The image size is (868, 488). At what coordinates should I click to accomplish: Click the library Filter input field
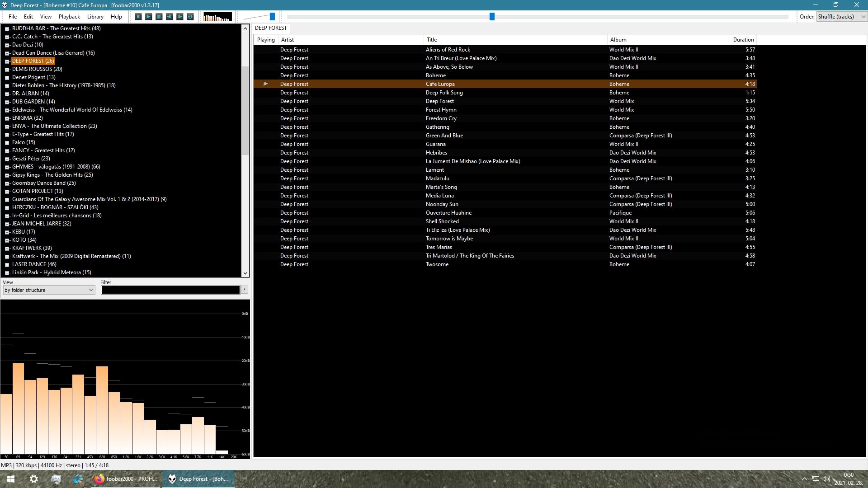tap(170, 290)
